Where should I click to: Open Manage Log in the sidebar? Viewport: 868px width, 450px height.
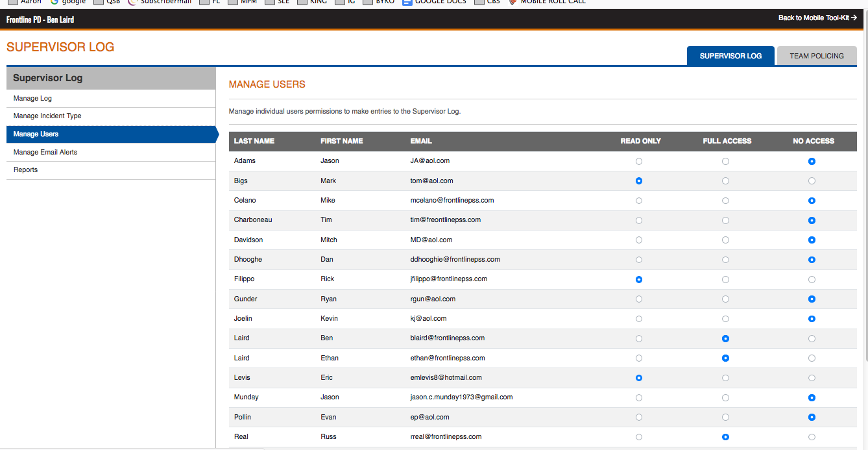coord(32,99)
